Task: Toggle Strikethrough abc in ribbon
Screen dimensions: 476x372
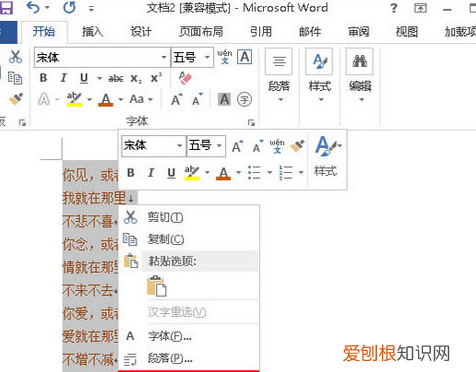Action: tap(116, 79)
